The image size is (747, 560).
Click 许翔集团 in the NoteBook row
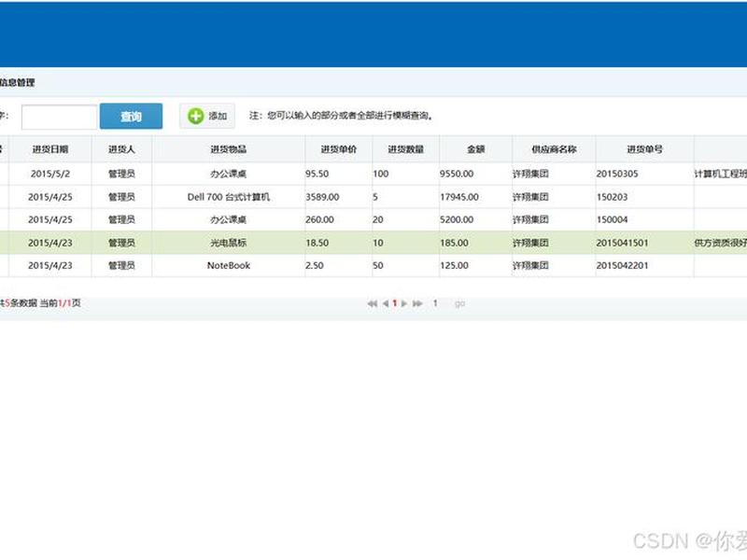point(530,266)
